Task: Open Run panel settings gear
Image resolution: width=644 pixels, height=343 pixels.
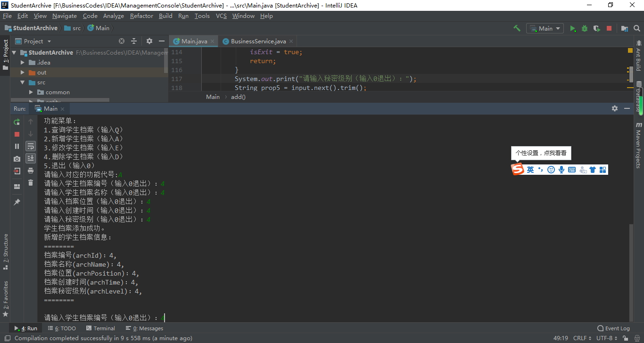Action: 615,108
